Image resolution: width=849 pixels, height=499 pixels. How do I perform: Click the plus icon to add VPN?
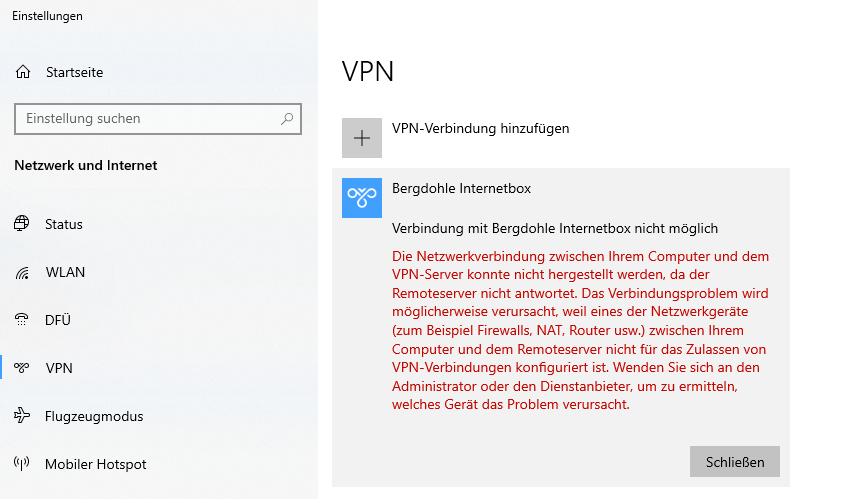click(362, 138)
